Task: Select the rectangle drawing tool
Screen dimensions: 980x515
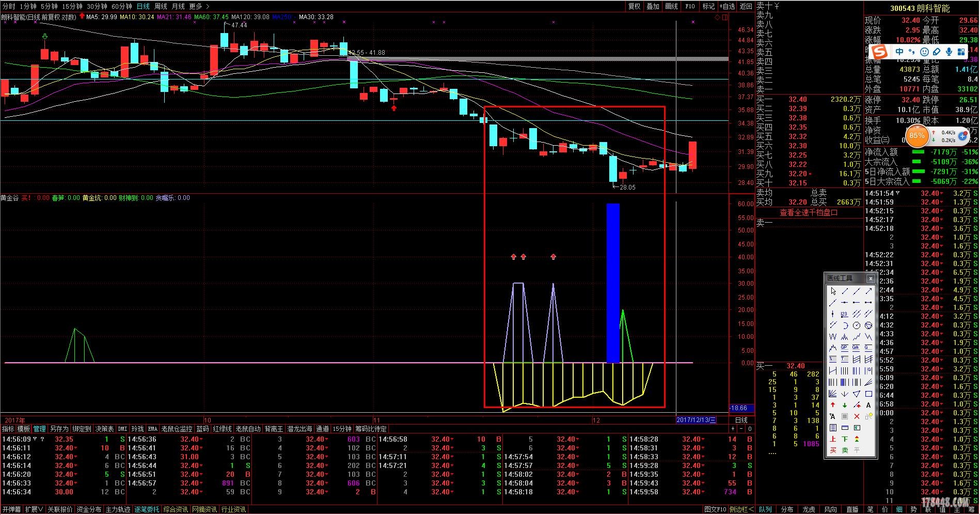Action: click(868, 393)
